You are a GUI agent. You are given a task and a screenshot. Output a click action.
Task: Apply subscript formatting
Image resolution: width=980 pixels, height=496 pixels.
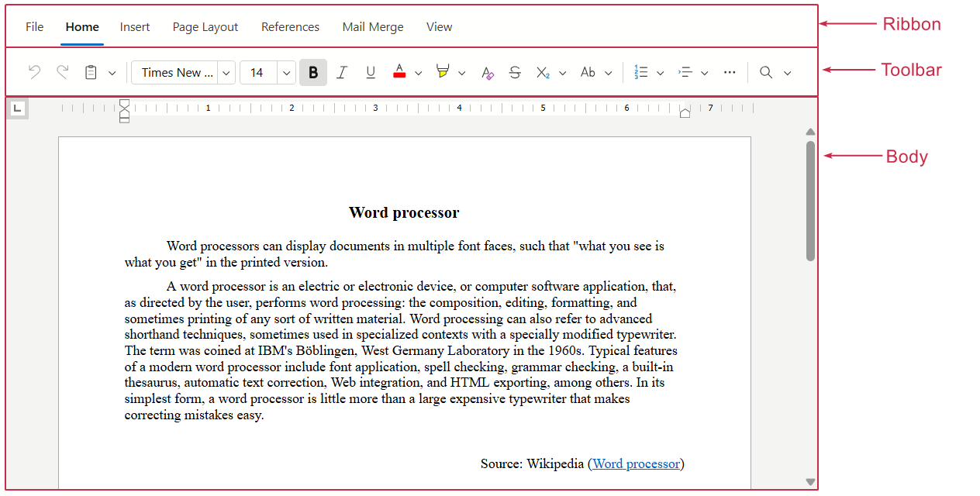click(543, 72)
